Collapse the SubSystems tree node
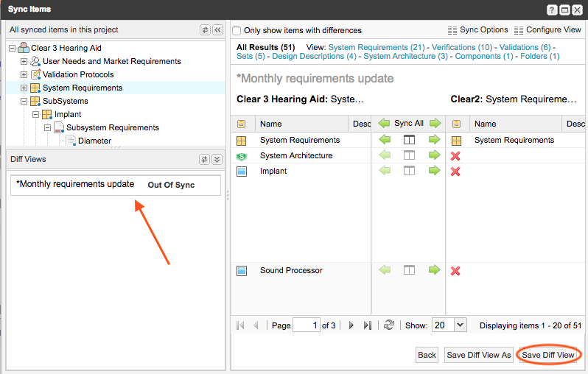This screenshot has width=588, height=374. [24, 101]
